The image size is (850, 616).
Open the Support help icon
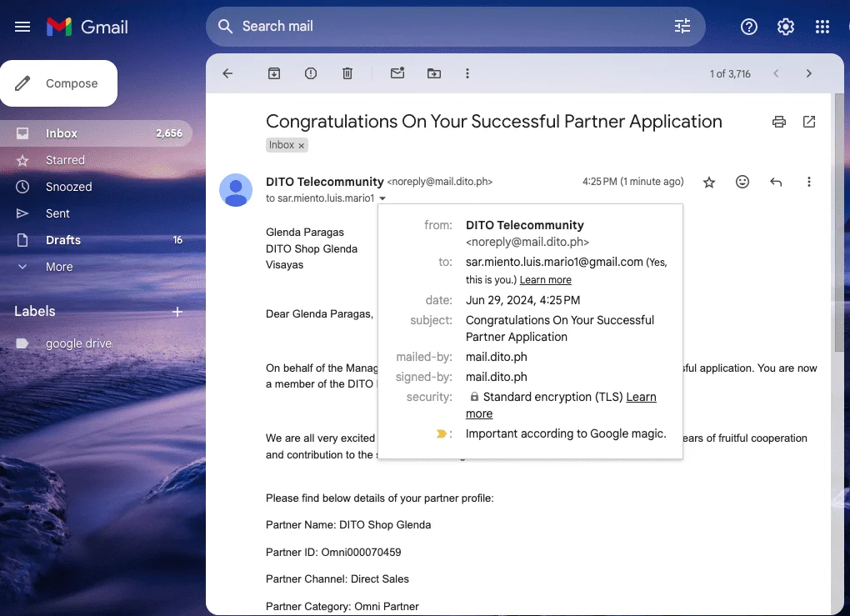tap(748, 27)
